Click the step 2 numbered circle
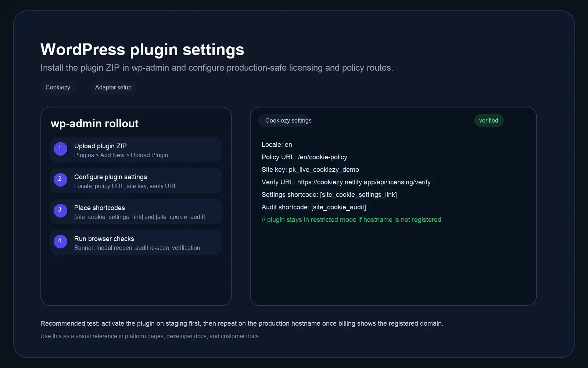The height and width of the screenshot is (368, 588). tap(60, 180)
